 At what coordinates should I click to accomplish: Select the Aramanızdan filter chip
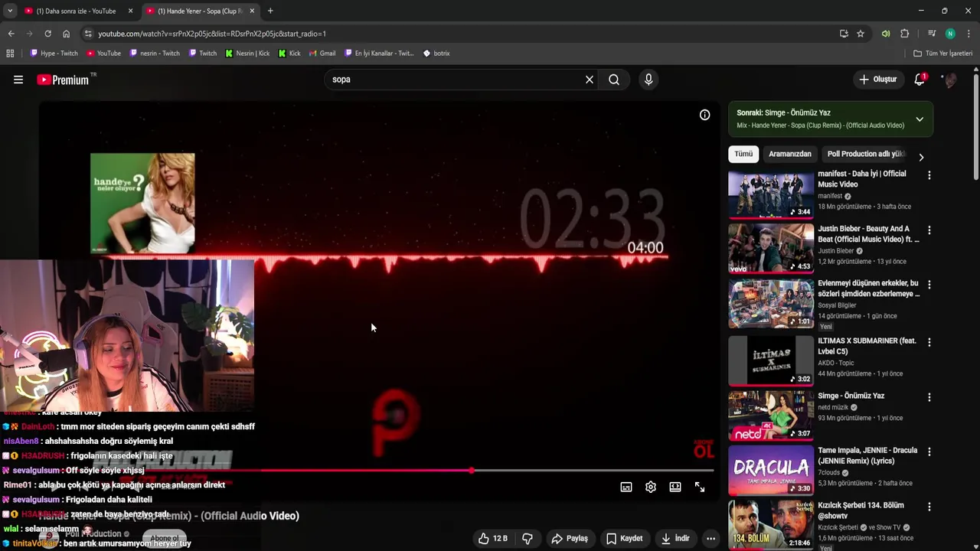[x=789, y=154]
